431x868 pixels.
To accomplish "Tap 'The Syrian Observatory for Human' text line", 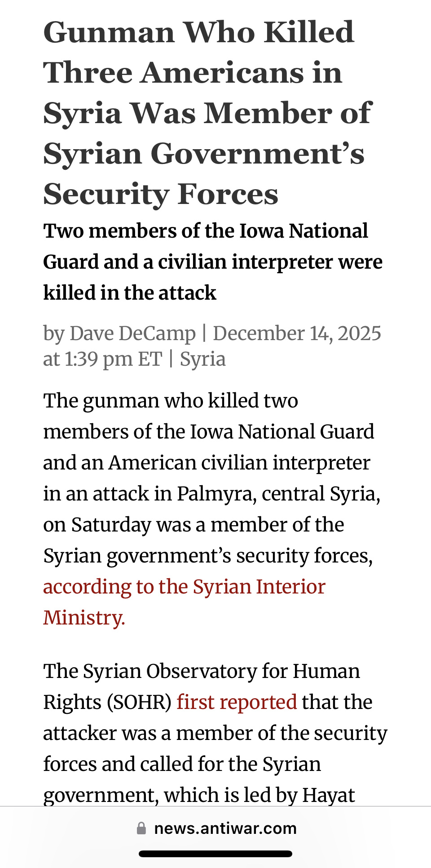I will pos(202,671).
